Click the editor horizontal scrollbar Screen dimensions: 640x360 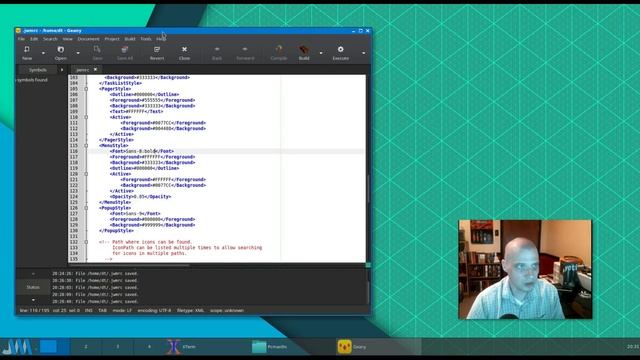pos(130,265)
